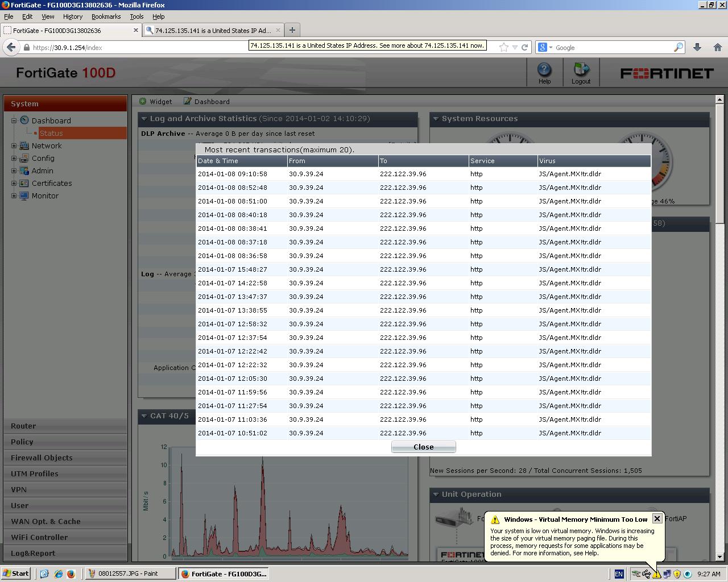This screenshot has width=728, height=582.
Task: Open the Edit menu
Action: point(27,16)
